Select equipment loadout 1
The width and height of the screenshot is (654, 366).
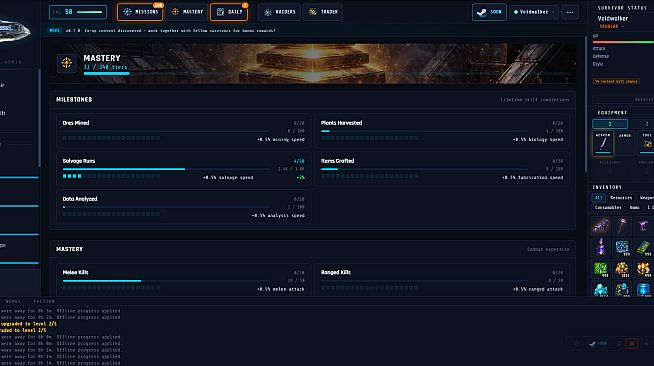(x=610, y=124)
